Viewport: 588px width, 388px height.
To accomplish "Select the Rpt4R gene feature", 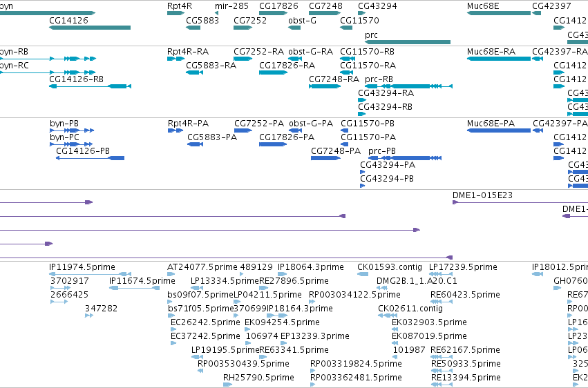I will click(x=176, y=13).
